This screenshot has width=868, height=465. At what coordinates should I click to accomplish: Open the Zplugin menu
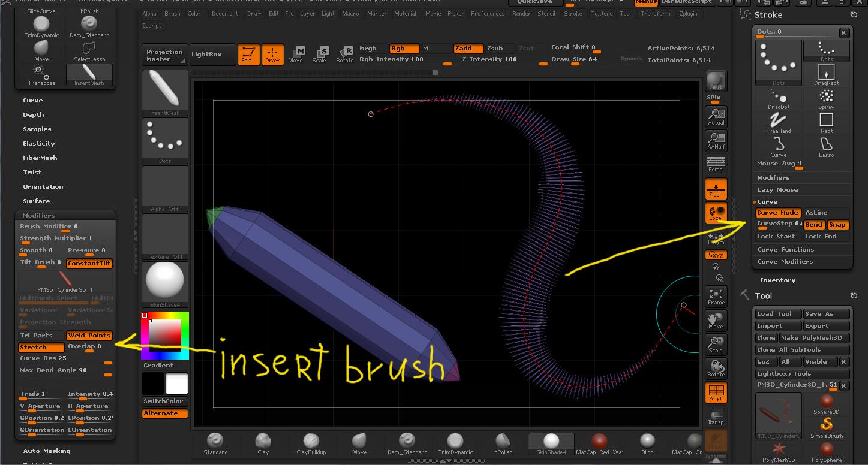(689, 14)
